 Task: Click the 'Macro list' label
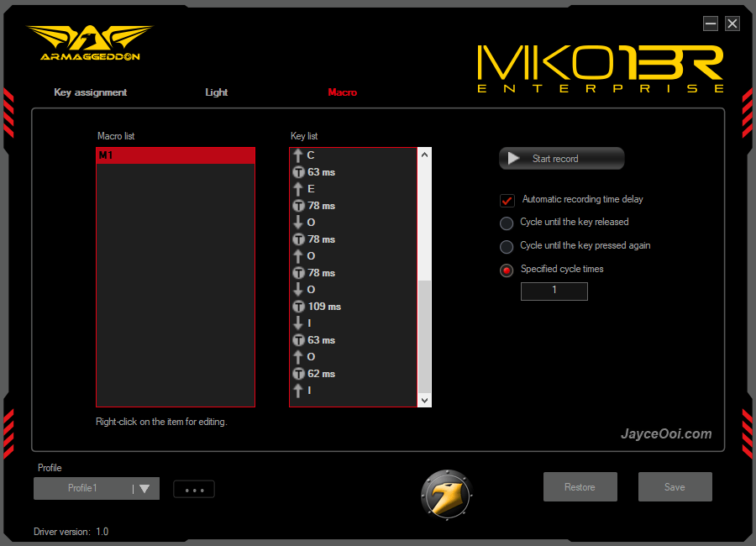click(x=116, y=136)
